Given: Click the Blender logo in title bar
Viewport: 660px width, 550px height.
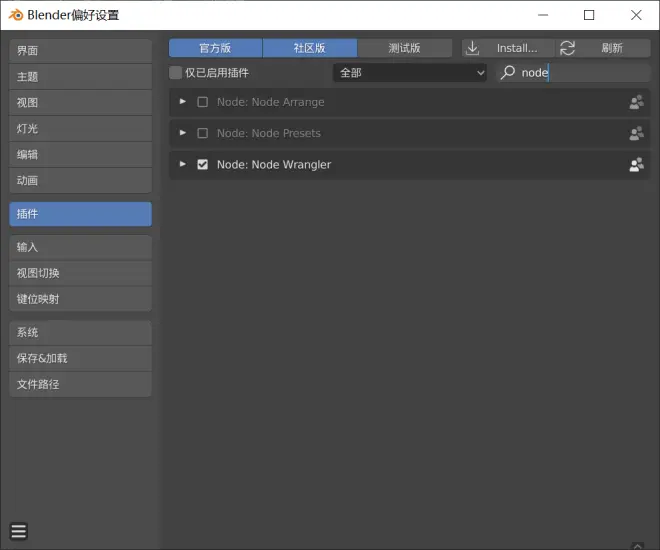Looking at the screenshot, I should pyautogui.click(x=16, y=15).
